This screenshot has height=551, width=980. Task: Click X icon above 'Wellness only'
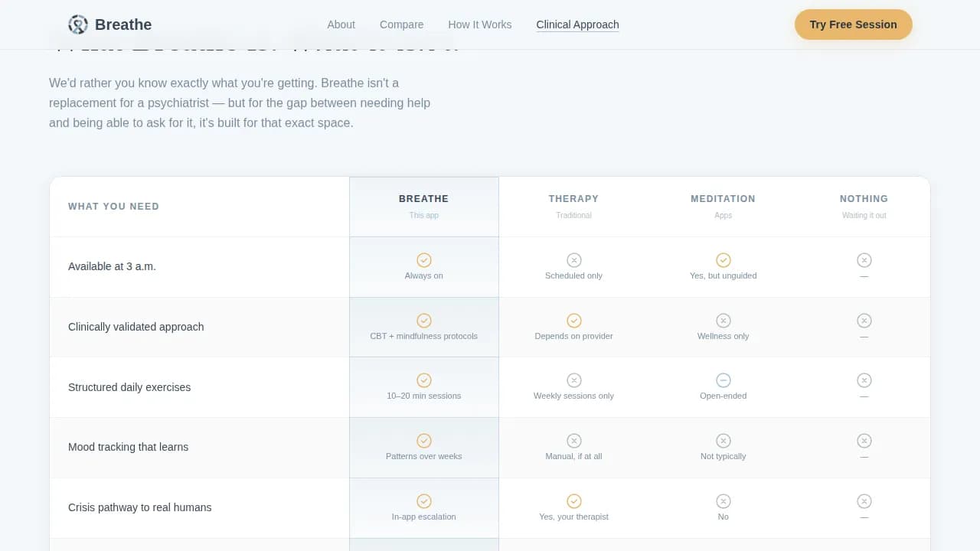pos(724,321)
